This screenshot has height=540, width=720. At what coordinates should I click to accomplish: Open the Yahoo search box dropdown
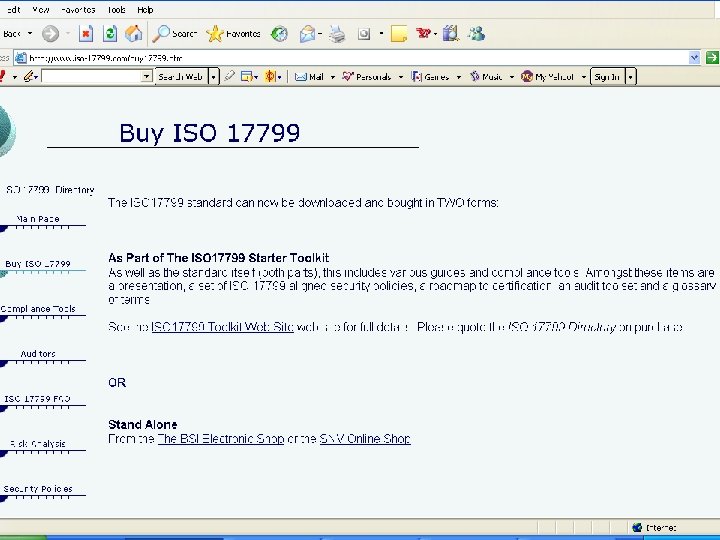[146, 76]
